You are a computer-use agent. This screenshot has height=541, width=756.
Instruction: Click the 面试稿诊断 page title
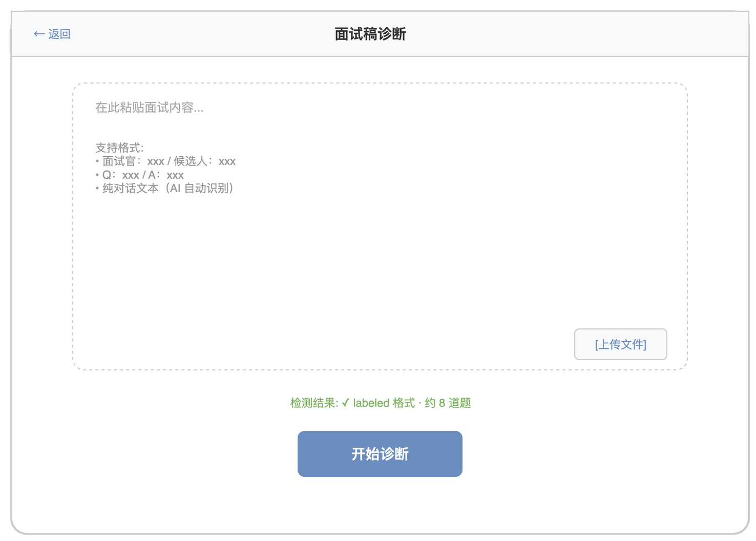tap(370, 34)
